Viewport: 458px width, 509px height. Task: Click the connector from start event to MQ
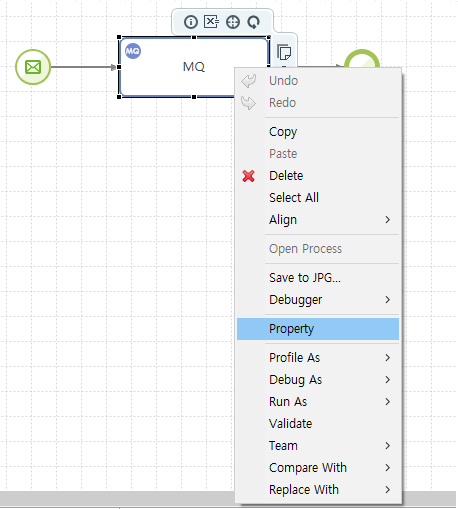pyautogui.click(x=83, y=67)
